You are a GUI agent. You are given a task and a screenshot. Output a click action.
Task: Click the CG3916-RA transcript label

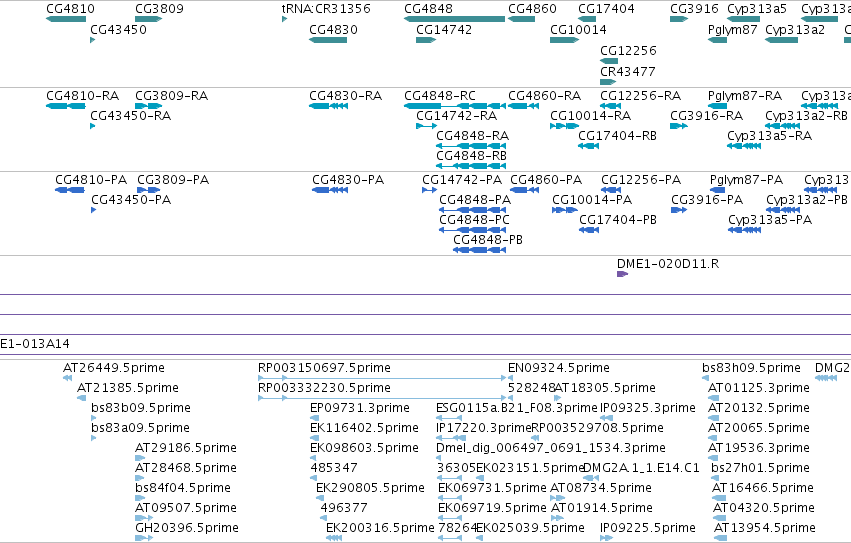(x=706, y=116)
